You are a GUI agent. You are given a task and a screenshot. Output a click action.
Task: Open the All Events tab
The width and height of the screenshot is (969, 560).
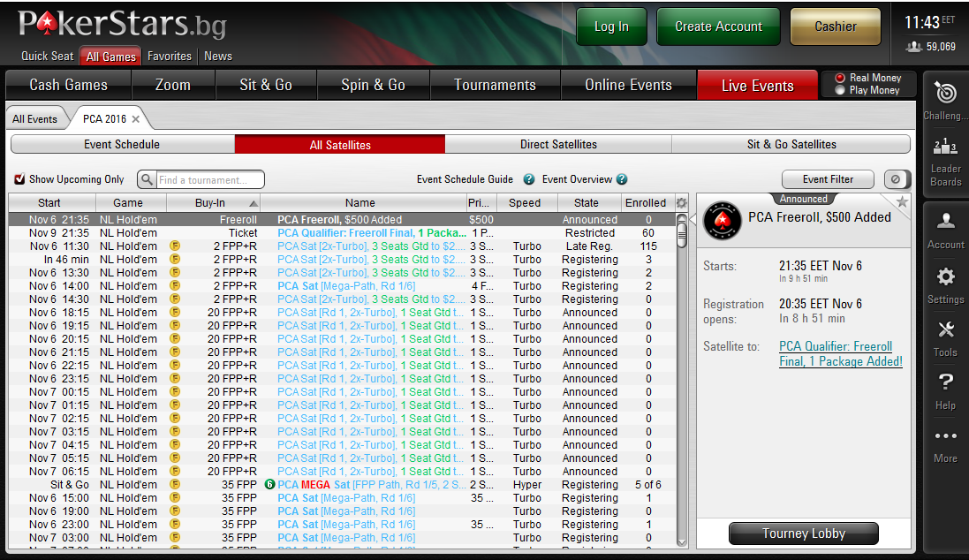click(35, 118)
